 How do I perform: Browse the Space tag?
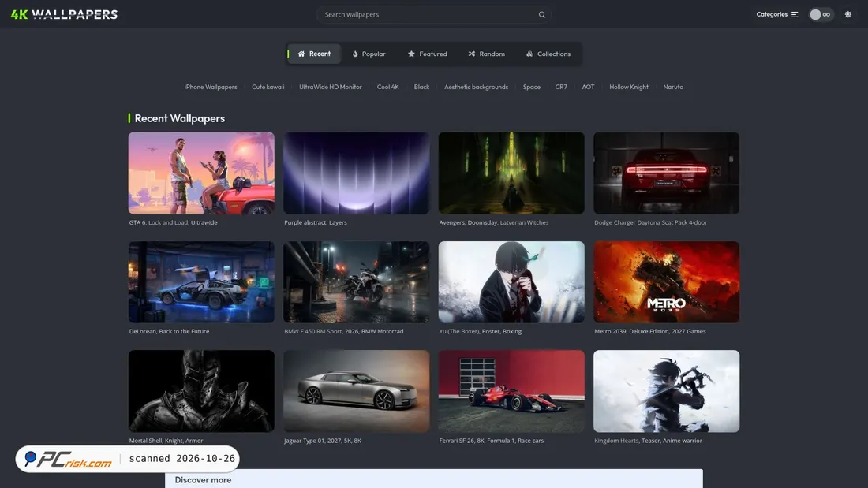click(531, 87)
